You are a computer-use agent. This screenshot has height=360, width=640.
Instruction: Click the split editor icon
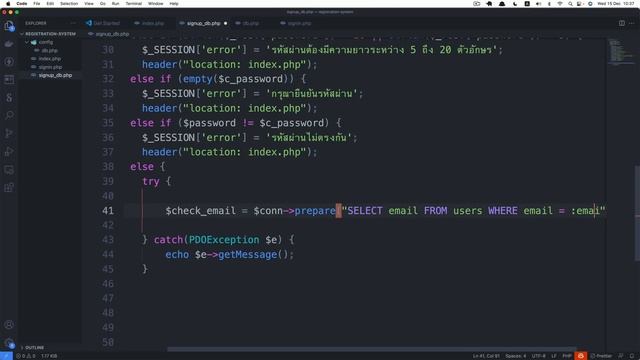coord(622,23)
